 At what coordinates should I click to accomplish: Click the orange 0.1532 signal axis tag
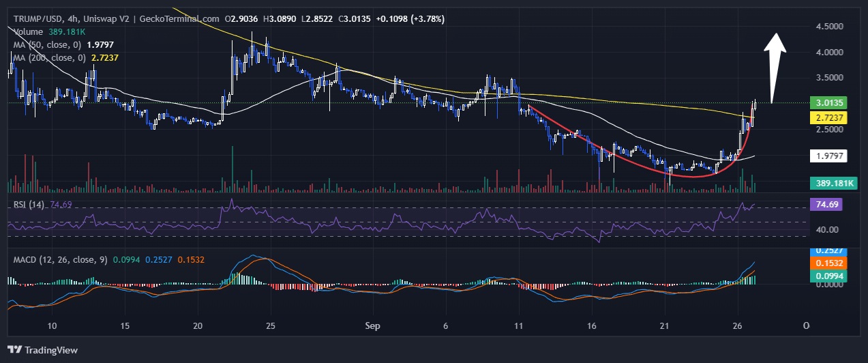pos(828,263)
